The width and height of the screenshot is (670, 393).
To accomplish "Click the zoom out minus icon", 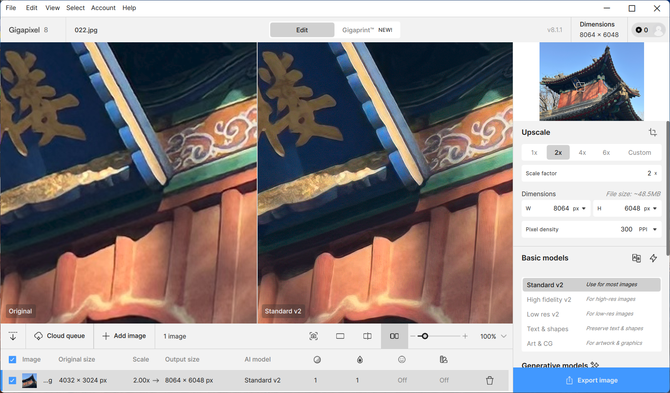I will pyautogui.click(x=413, y=336).
